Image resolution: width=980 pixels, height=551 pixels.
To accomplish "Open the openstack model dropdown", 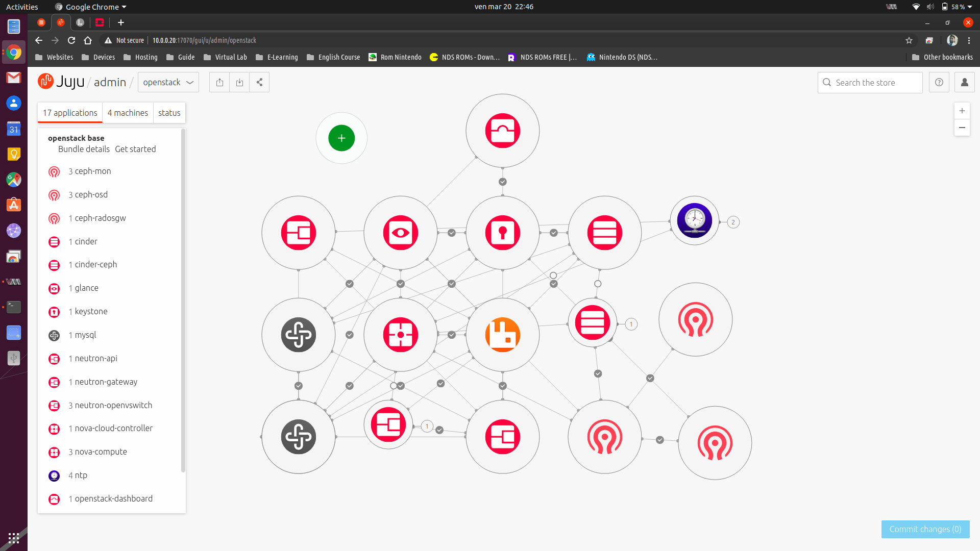I will (x=168, y=82).
